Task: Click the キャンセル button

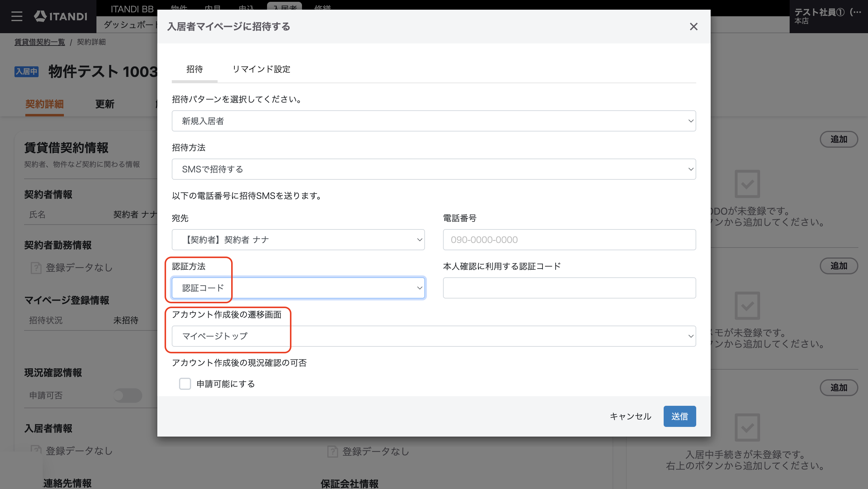Action: pos(631,416)
